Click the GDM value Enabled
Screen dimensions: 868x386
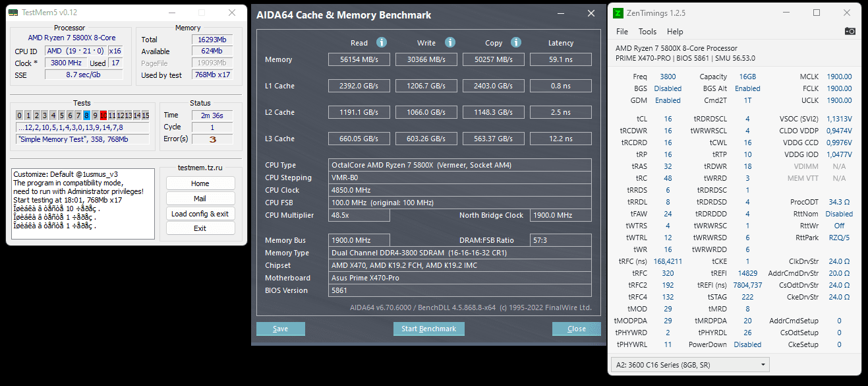click(x=668, y=100)
